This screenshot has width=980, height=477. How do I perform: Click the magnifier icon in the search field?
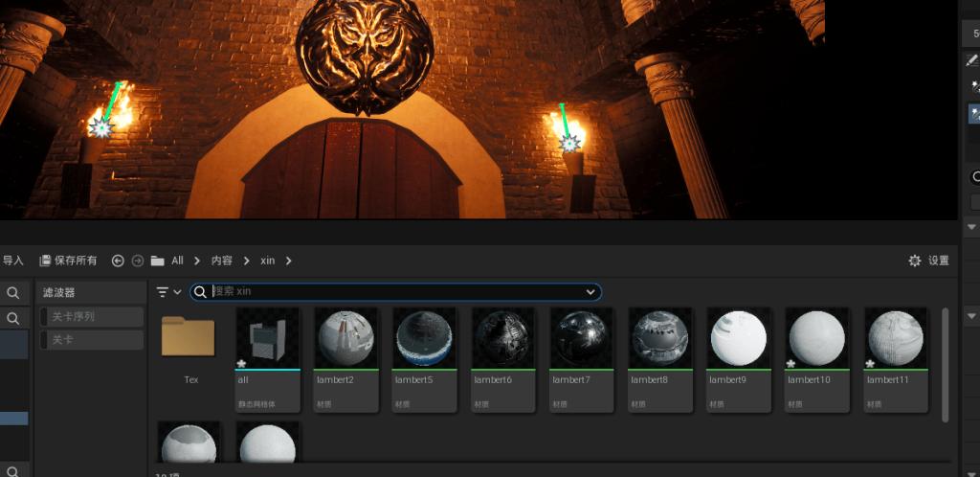pyautogui.click(x=201, y=292)
